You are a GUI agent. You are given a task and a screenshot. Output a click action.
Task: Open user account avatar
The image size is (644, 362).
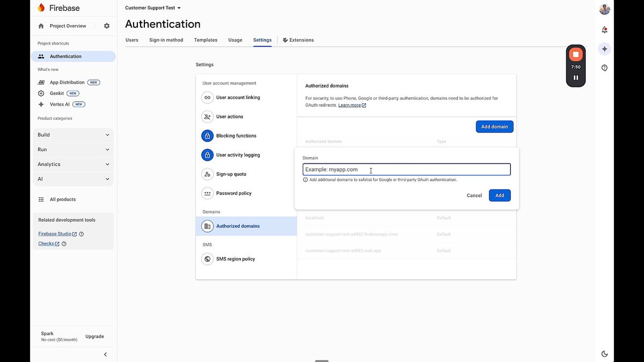(x=605, y=9)
